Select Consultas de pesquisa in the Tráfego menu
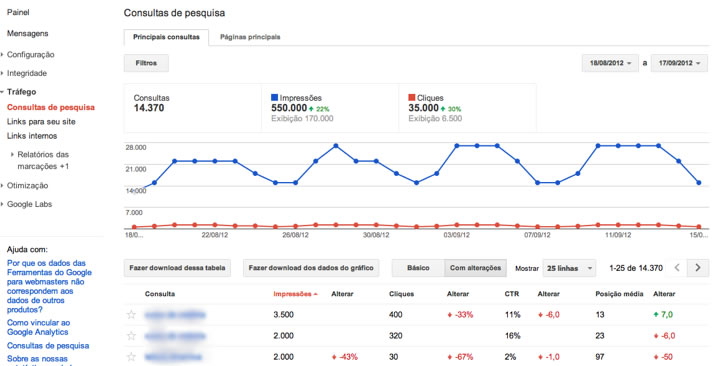 [51, 107]
